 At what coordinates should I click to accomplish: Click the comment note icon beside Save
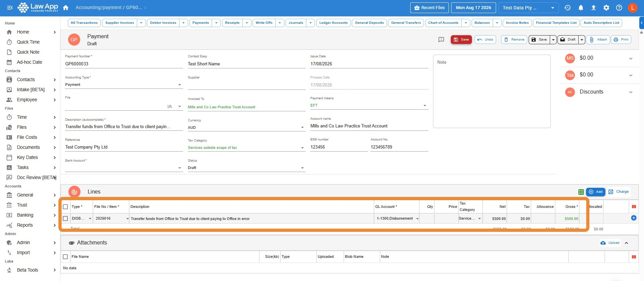click(441, 40)
